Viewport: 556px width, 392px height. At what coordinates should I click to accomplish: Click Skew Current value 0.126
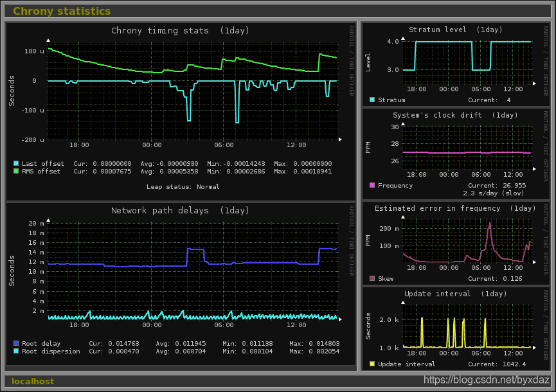tap(512, 279)
